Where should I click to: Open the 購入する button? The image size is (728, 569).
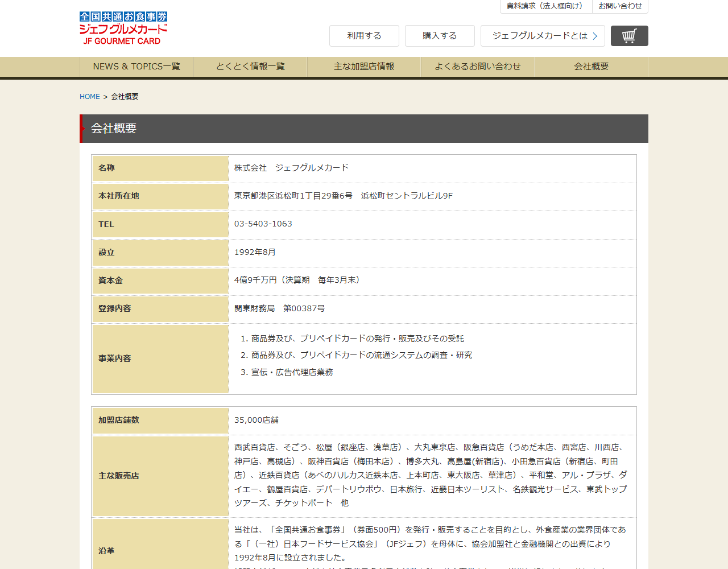440,36
